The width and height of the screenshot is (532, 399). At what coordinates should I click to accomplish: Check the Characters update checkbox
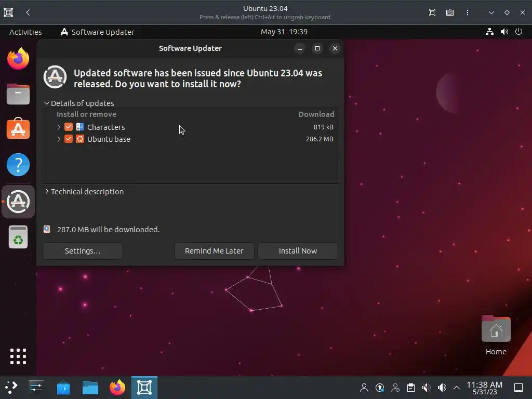tap(69, 127)
